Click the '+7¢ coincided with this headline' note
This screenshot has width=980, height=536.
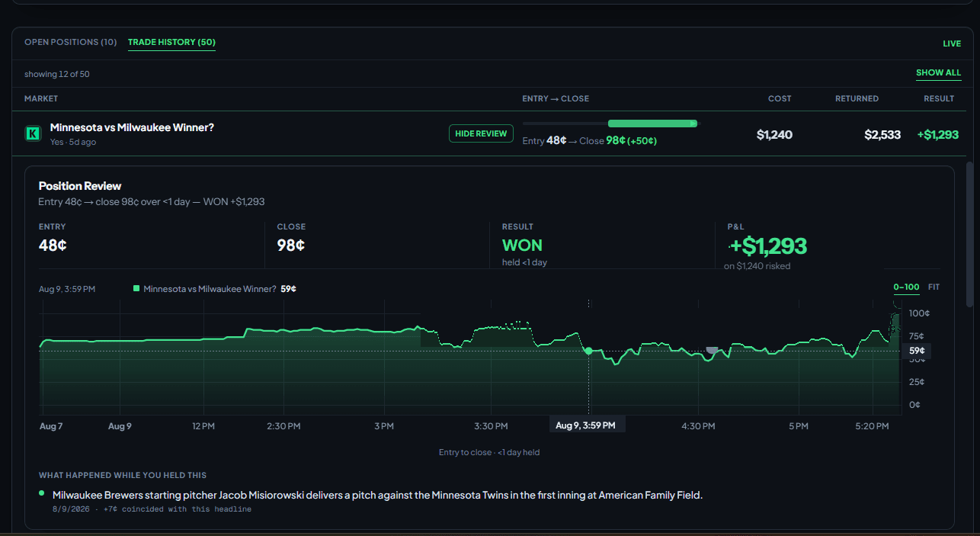[x=177, y=509]
